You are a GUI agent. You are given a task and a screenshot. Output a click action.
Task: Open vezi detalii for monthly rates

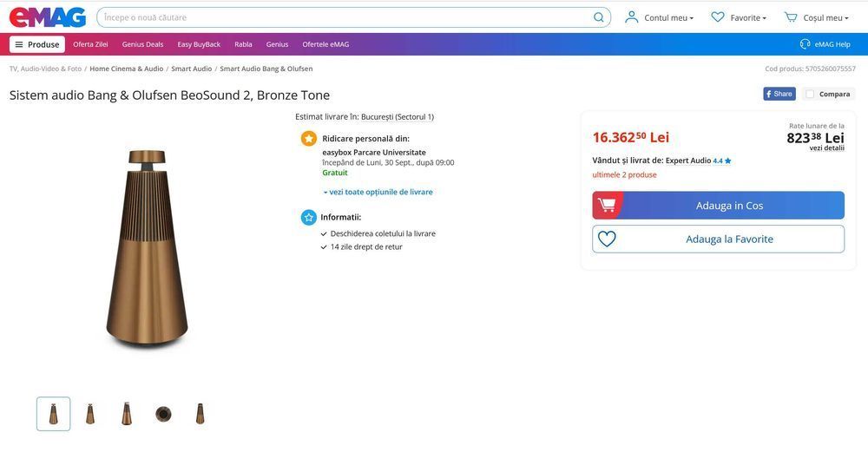pyautogui.click(x=827, y=148)
